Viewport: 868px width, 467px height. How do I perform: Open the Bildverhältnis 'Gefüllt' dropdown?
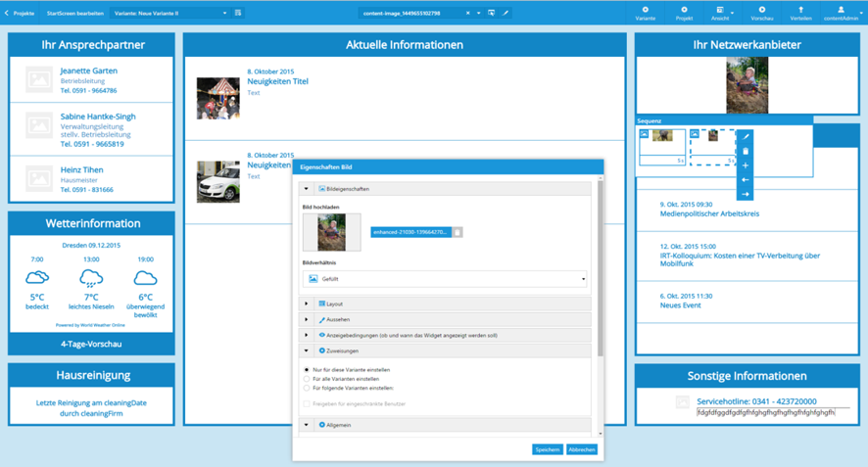pyautogui.click(x=445, y=279)
